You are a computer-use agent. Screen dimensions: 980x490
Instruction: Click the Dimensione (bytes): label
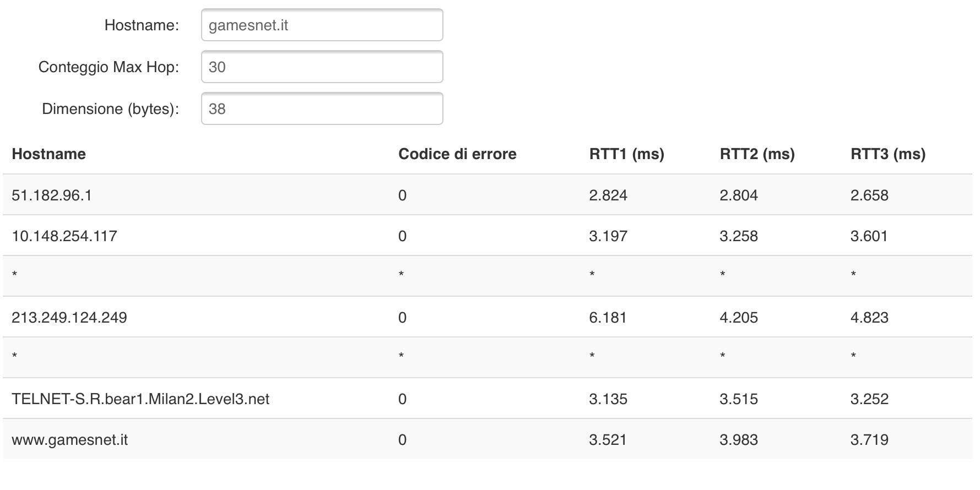pos(110,109)
